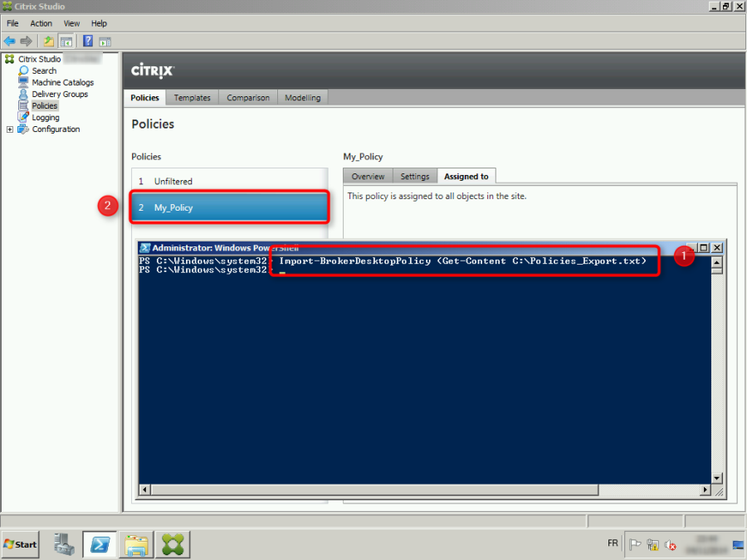Open the Help menu
The image size is (747, 560).
[99, 23]
